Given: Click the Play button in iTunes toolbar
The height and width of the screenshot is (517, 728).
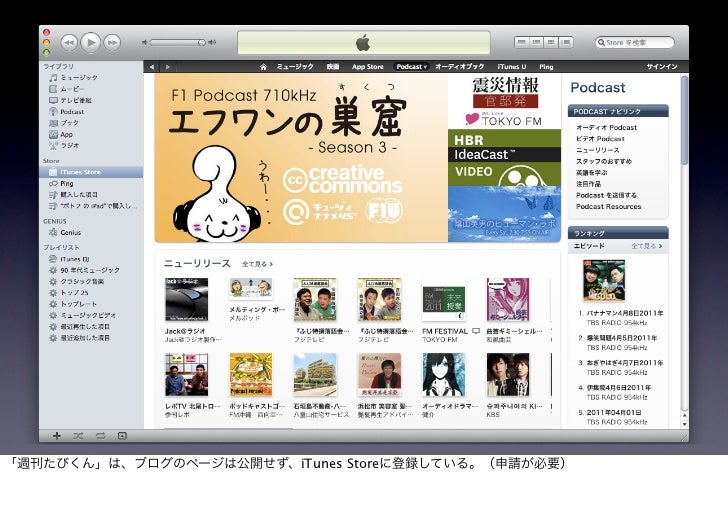Looking at the screenshot, I should [x=91, y=43].
